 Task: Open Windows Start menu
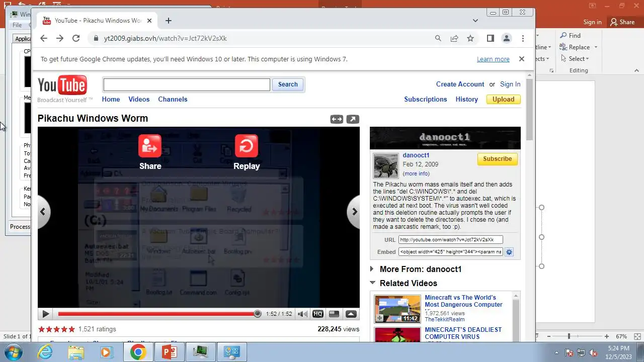click(14, 352)
